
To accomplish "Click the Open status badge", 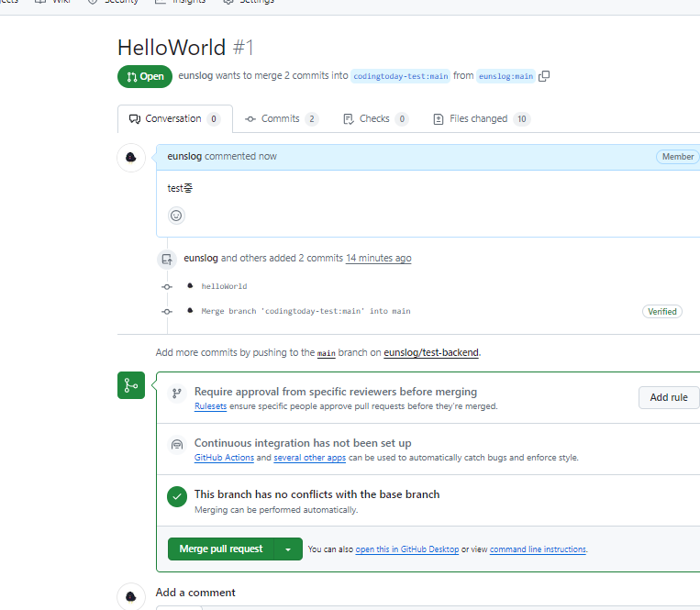I will click(145, 76).
